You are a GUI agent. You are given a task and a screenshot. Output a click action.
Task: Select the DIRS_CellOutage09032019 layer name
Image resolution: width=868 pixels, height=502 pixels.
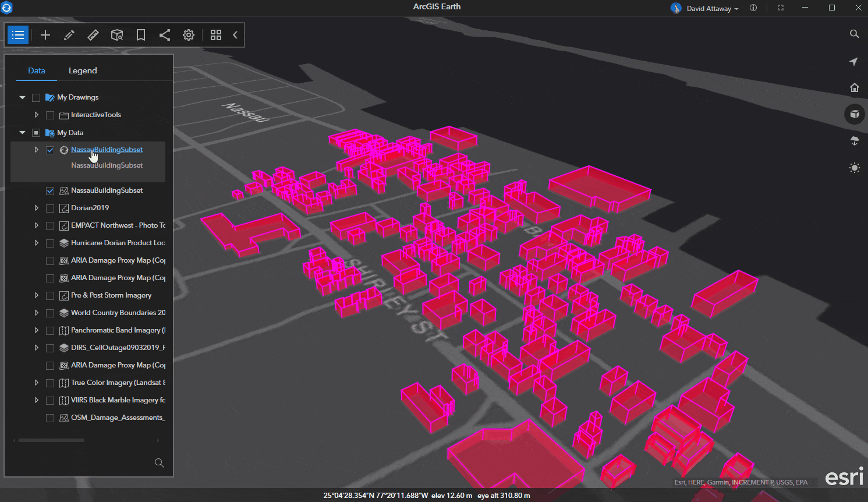click(118, 348)
